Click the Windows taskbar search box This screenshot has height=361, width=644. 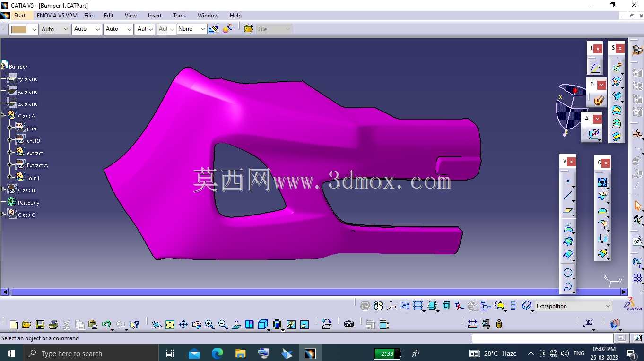(x=91, y=353)
